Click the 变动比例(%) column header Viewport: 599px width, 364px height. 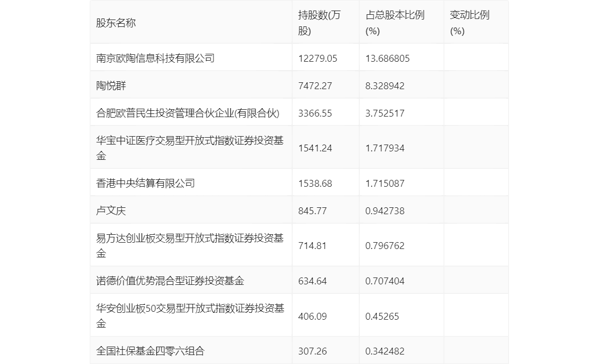click(469, 23)
